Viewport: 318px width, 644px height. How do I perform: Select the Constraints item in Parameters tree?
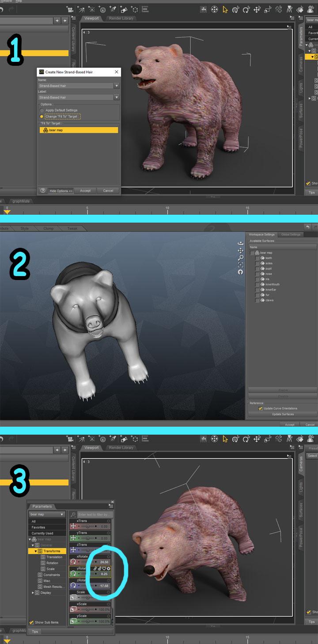point(52,575)
